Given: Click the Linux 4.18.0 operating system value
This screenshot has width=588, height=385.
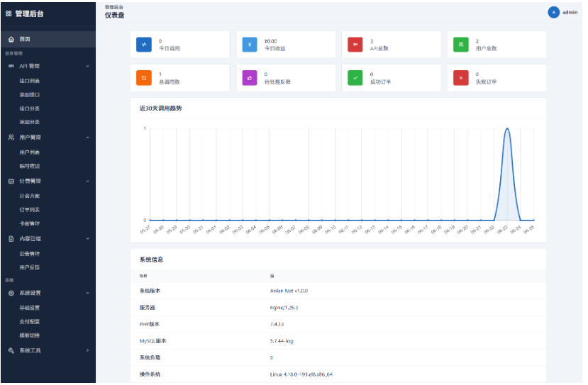Looking at the screenshot, I should point(301,374).
